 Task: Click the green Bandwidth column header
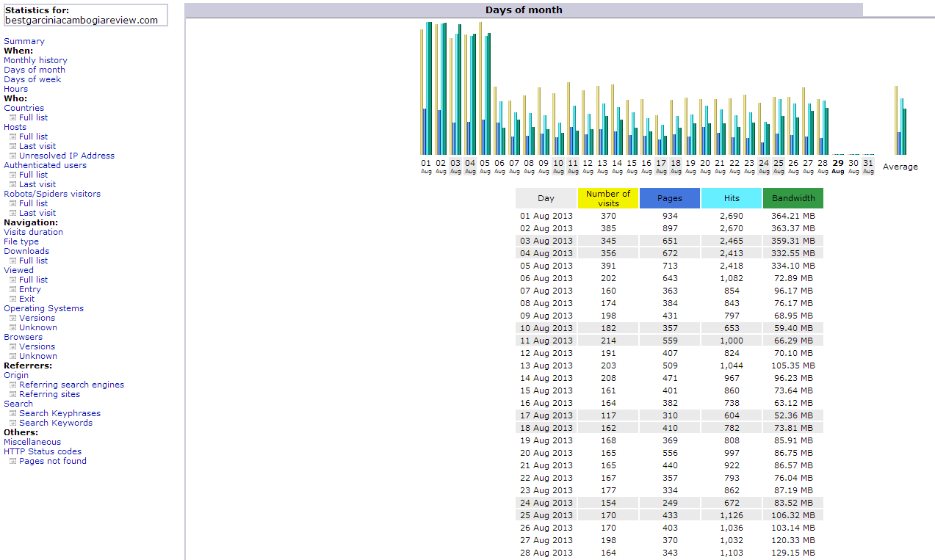pos(793,198)
